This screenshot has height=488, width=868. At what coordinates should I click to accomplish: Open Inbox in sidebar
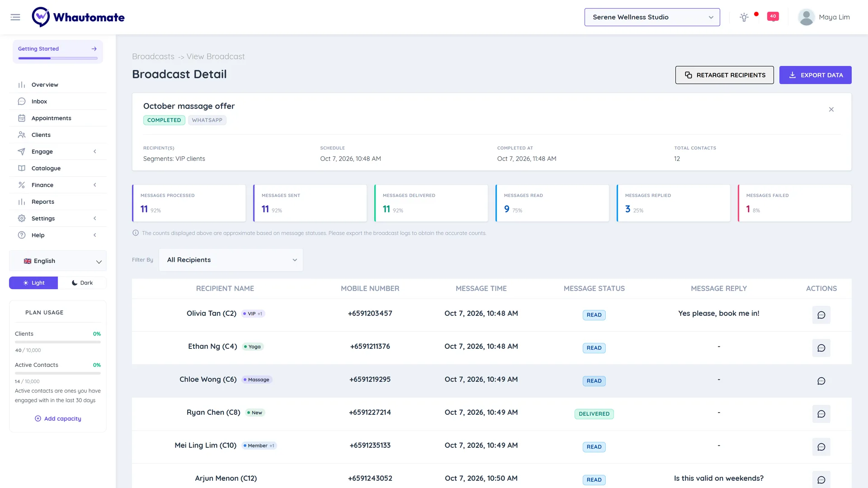pos(58,101)
